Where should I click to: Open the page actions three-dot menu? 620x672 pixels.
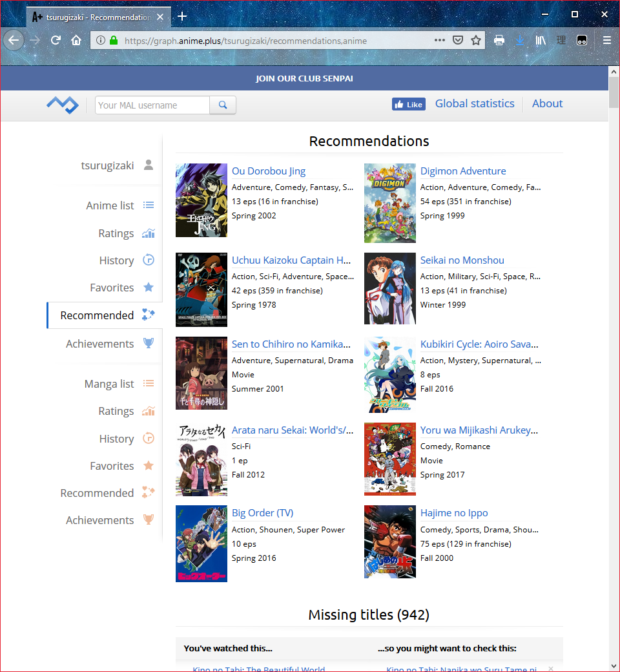[440, 40]
